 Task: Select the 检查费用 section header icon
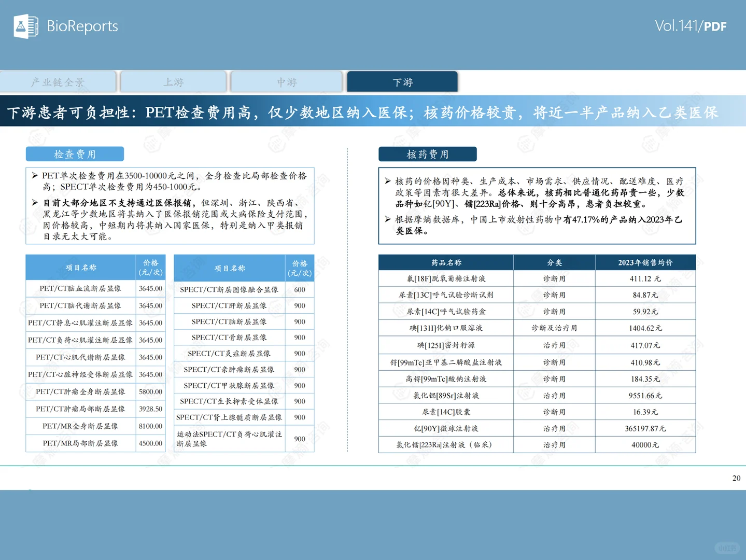pyautogui.click(x=74, y=153)
